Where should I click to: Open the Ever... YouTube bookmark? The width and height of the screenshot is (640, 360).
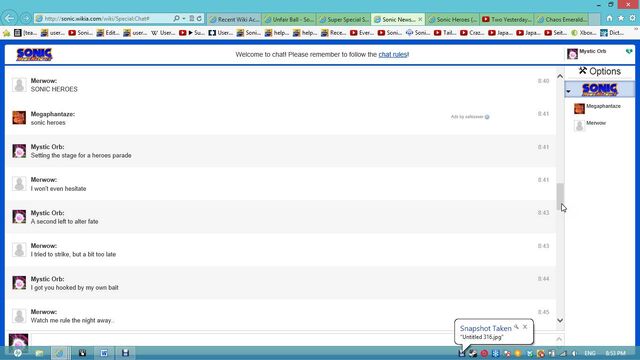[362, 33]
